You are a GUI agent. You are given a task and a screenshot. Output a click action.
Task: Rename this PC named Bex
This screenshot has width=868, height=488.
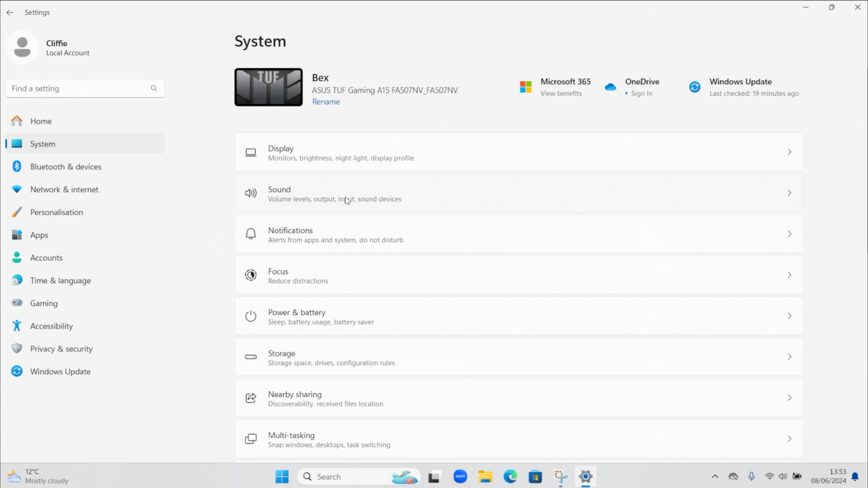coord(326,101)
